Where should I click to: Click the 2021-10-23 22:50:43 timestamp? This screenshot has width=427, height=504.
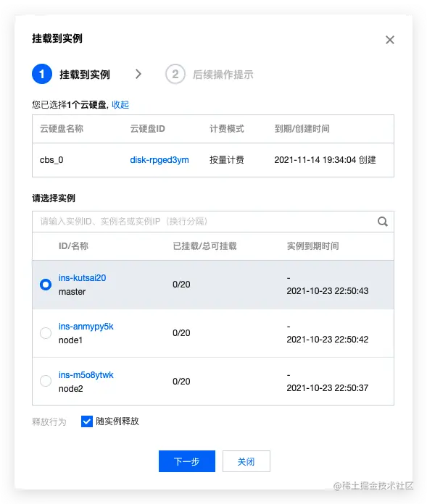click(x=328, y=291)
